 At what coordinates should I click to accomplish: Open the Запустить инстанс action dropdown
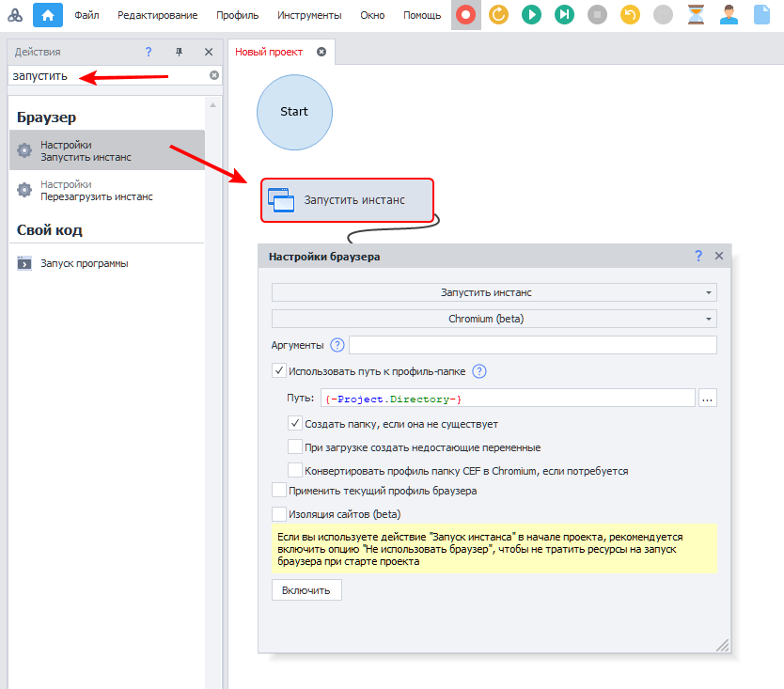(x=494, y=292)
